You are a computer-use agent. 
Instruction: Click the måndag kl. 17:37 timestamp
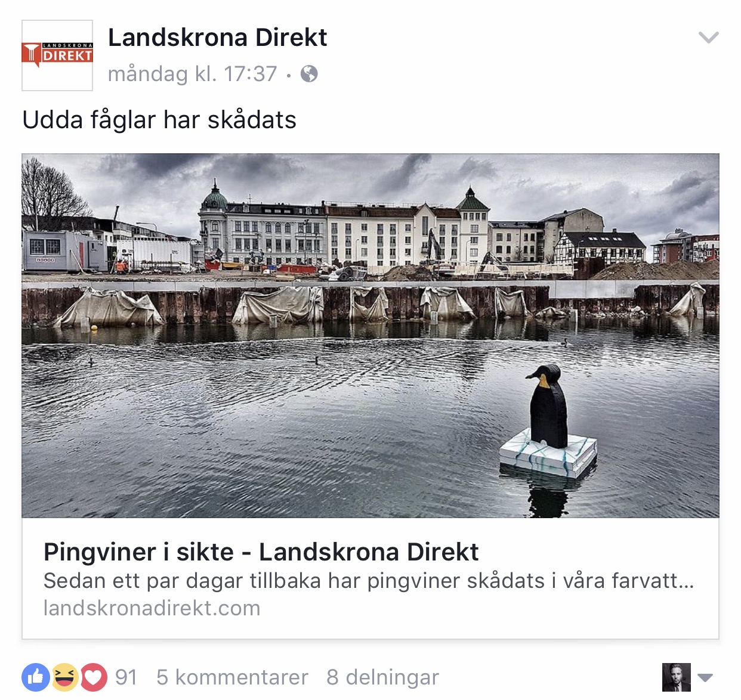point(192,74)
